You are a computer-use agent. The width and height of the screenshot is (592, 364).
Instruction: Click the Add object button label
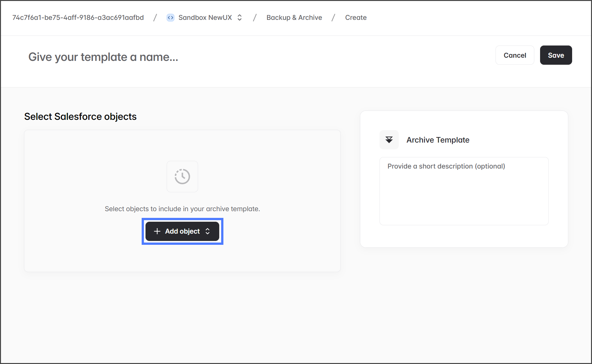point(182,231)
